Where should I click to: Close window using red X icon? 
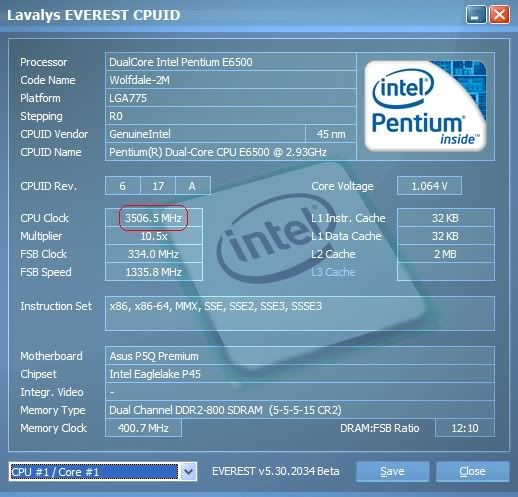click(499, 15)
